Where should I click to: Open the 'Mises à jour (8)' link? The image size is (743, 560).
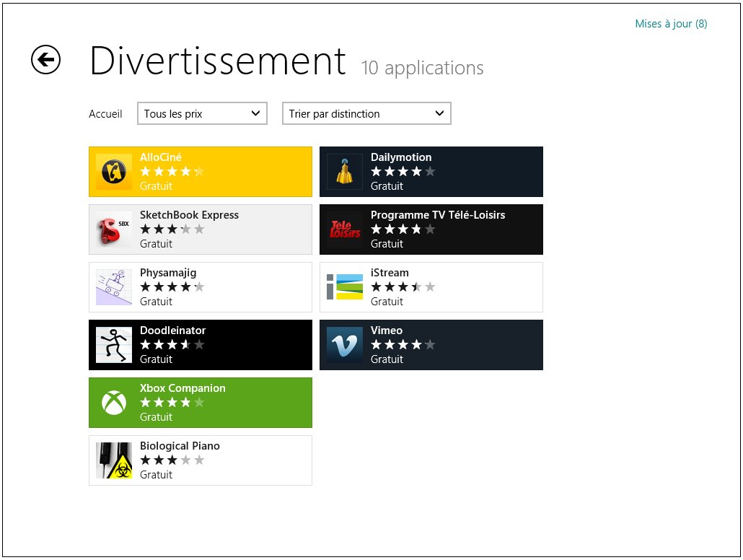[671, 24]
